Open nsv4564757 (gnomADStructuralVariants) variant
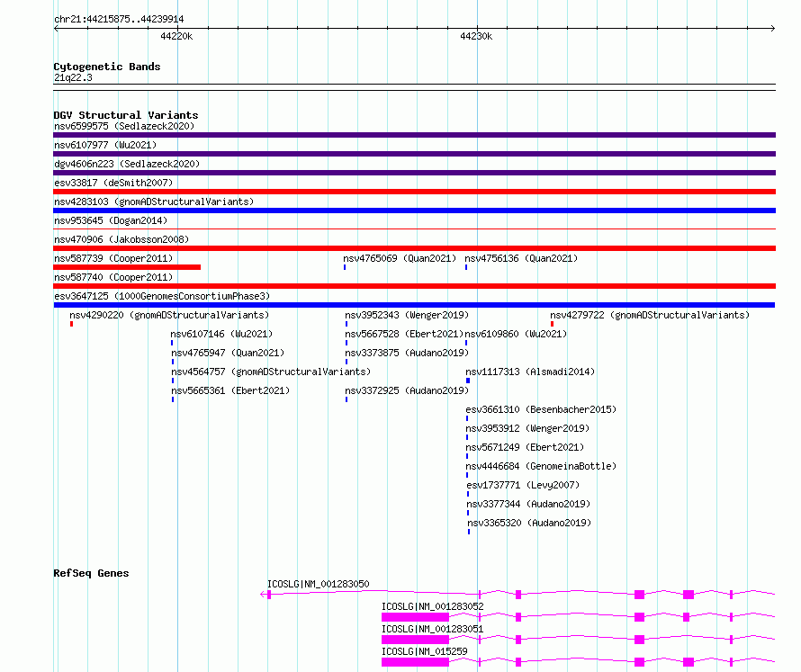 (271, 372)
